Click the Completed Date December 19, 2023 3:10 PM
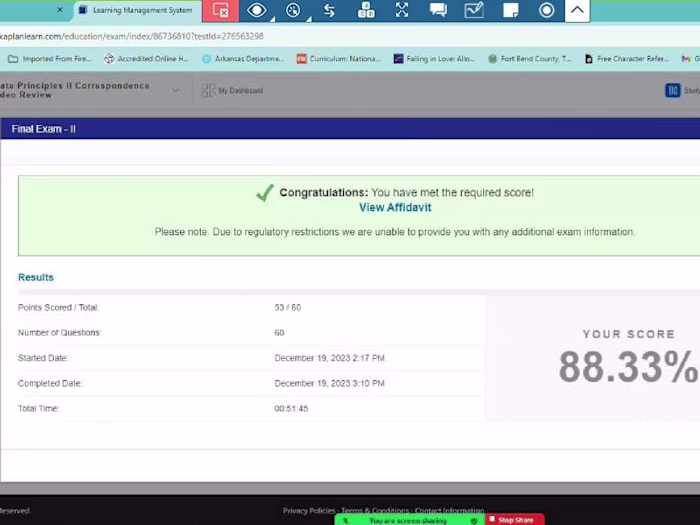700x525 pixels. pos(329,383)
